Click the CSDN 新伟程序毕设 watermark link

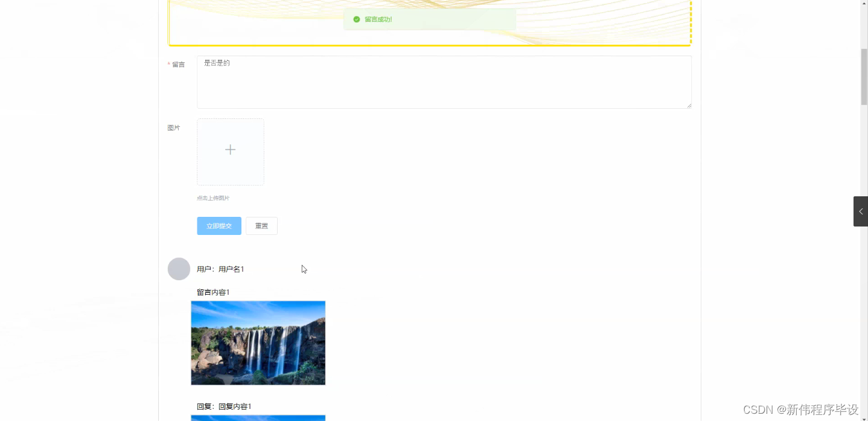(x=801, y=409)
